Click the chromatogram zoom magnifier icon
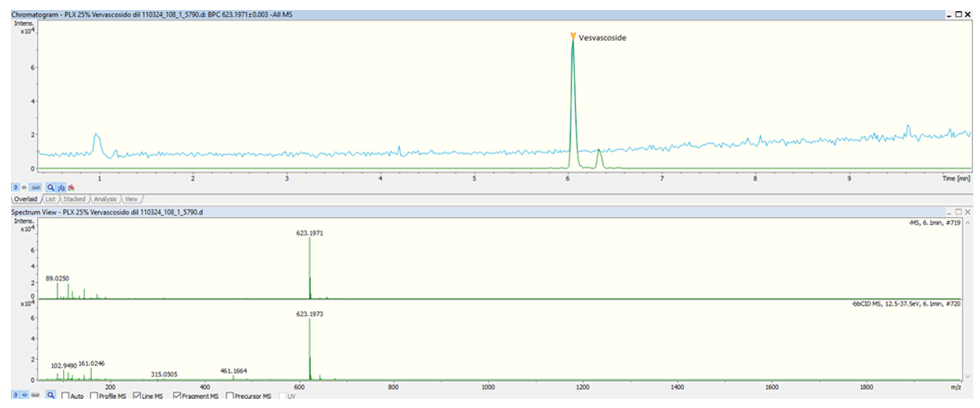This screenshot has width=980, height=408. pos(50,187)
